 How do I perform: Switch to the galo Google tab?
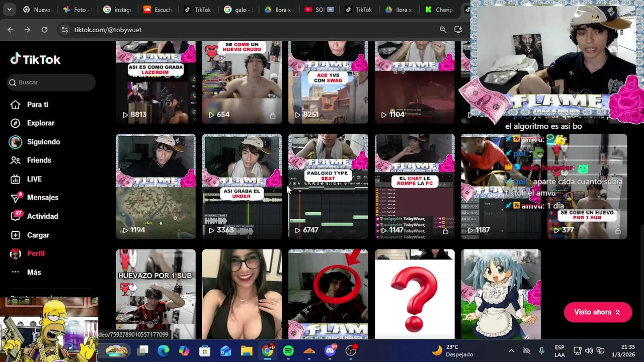click(237, 10)
